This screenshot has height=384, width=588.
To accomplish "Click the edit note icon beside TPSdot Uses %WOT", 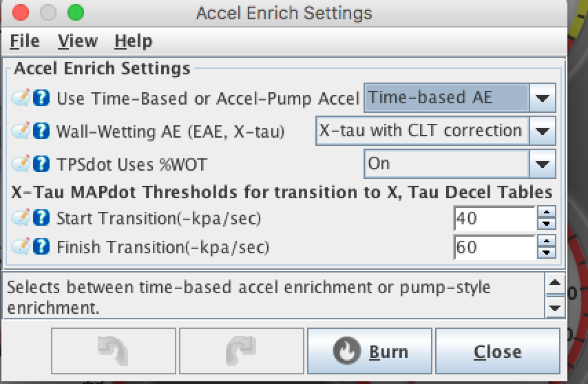I will pyautogui.click(x=20, y=164).
